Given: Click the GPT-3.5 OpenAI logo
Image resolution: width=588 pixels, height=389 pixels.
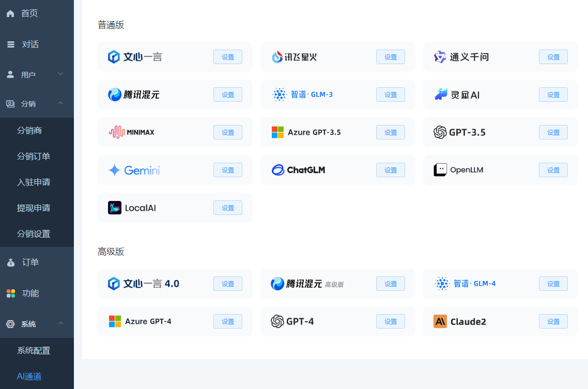Looking at the screenshot, I should coord(440,132).
